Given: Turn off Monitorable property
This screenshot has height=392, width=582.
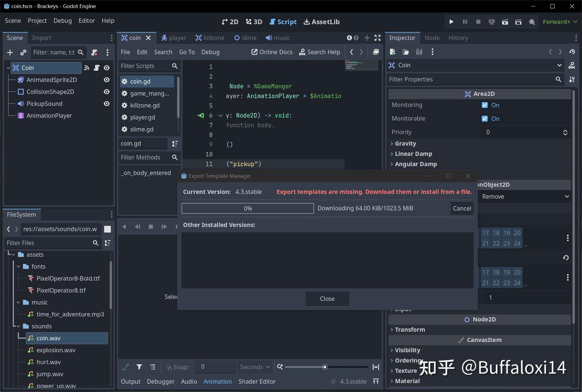Looking at the screenshot, I should click(x=484, y=118).
